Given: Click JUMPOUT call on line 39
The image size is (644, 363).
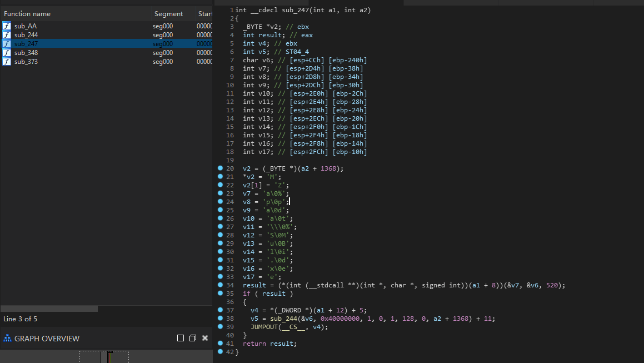Looking at the screenshot, I should pos(264,327).
